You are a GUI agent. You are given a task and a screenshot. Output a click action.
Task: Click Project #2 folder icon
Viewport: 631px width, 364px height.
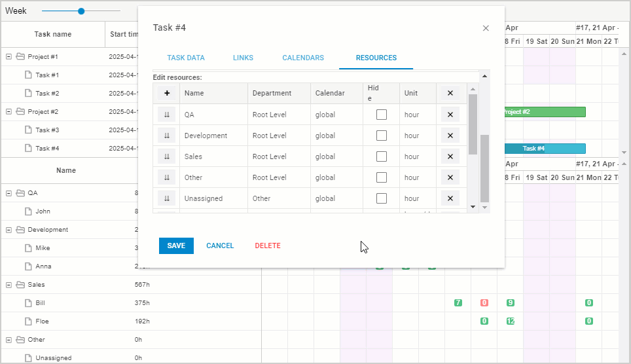pyautogui.click(x=20, y=111)
